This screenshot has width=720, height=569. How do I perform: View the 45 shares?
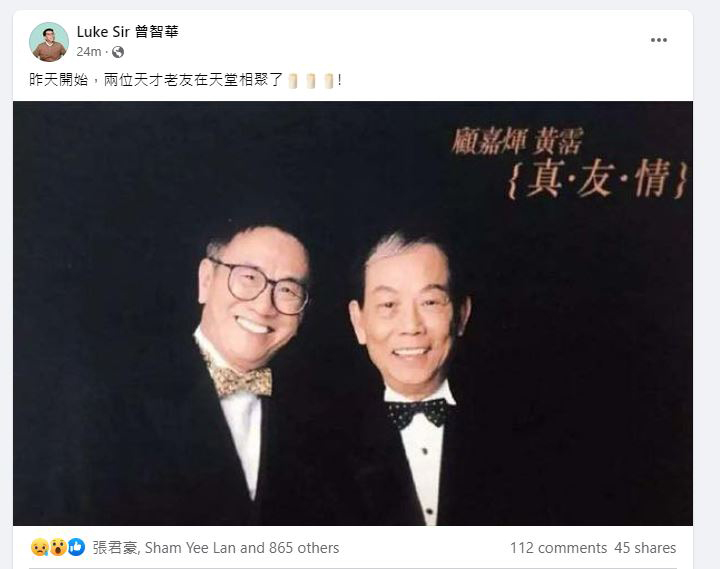point(645,548)
